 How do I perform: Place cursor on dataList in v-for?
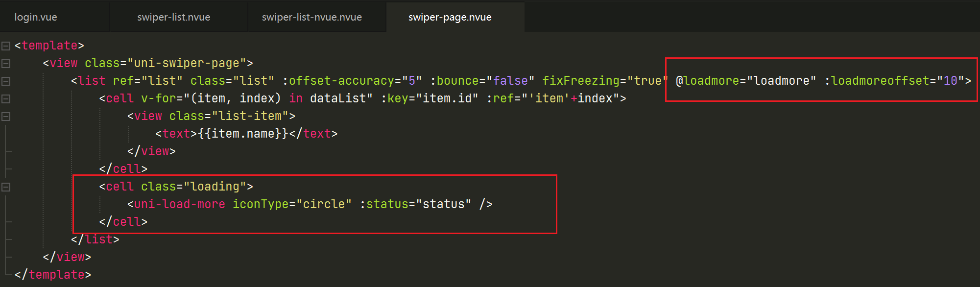337,98
